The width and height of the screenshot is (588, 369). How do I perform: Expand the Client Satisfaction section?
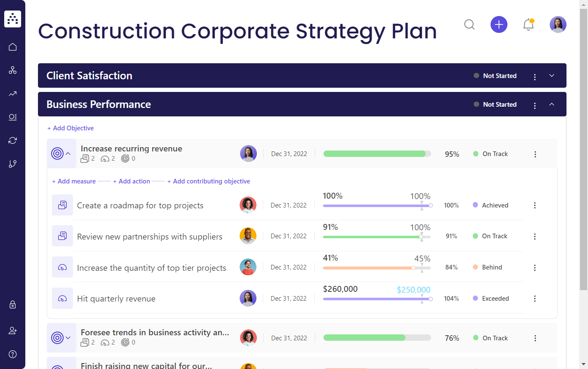(x=552, y=75)
